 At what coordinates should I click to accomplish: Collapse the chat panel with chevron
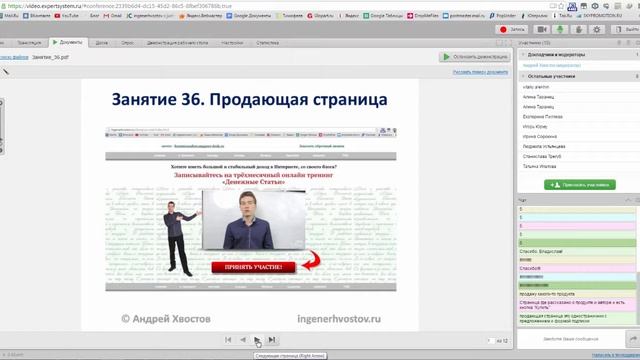coord(628,200)
